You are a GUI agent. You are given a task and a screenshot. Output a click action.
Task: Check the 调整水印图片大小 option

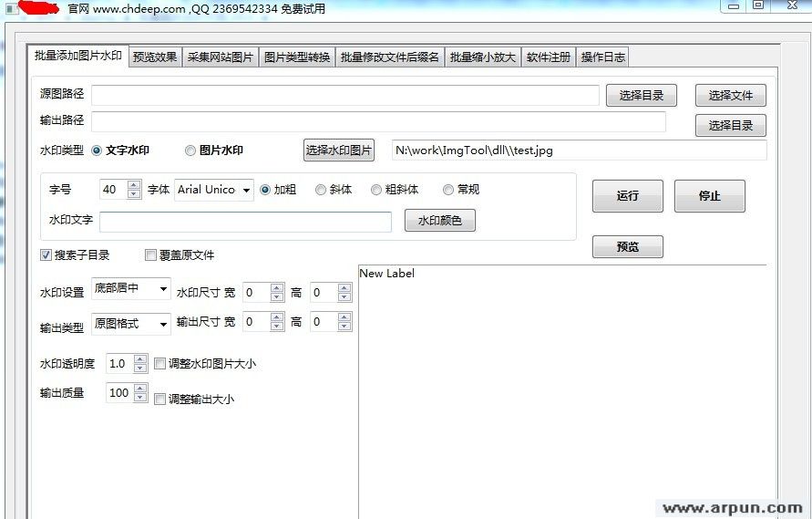pos(160,363)
